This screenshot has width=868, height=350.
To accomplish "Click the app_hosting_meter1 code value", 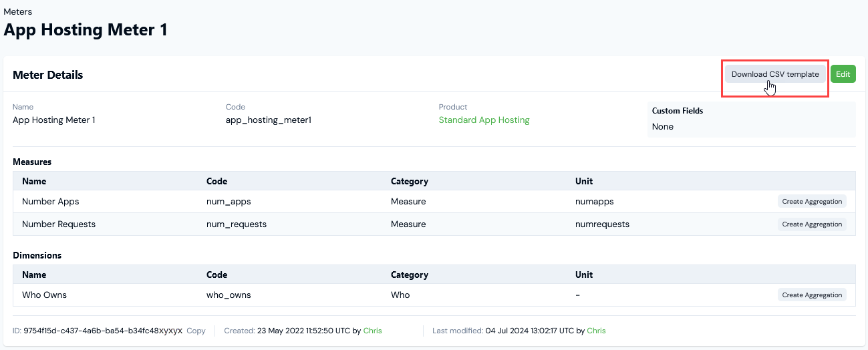I will [x=269, y=120].
